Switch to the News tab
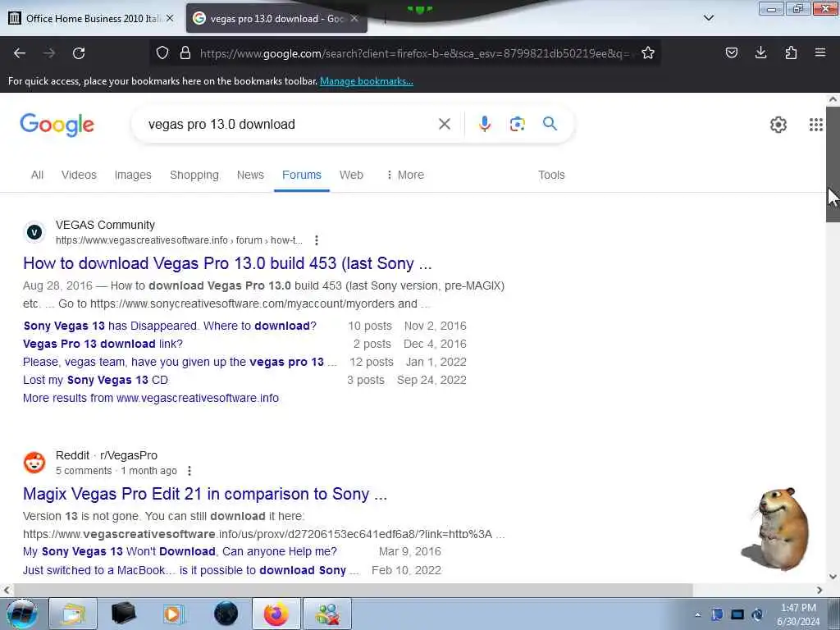 (250, 176)
